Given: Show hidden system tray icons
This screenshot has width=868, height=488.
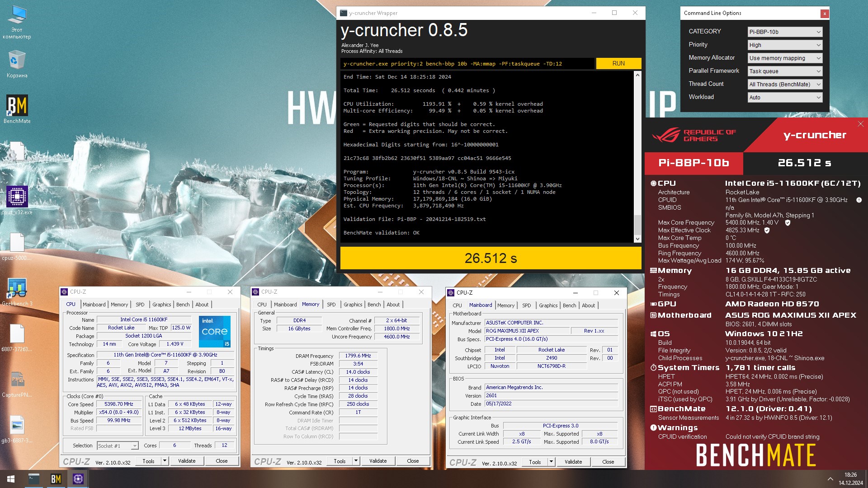Looking at the screenshot, I should [x=830, y=479].
